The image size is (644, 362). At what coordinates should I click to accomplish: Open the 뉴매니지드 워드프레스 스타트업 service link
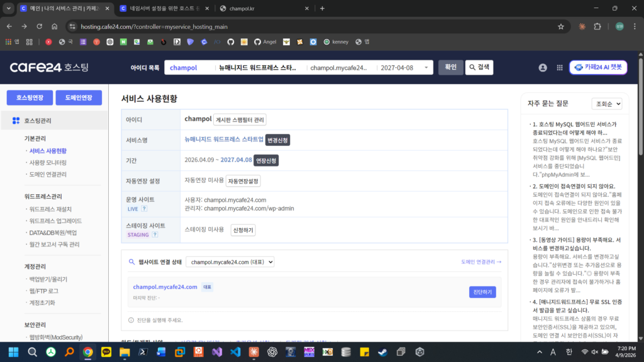tap(224, 140)
